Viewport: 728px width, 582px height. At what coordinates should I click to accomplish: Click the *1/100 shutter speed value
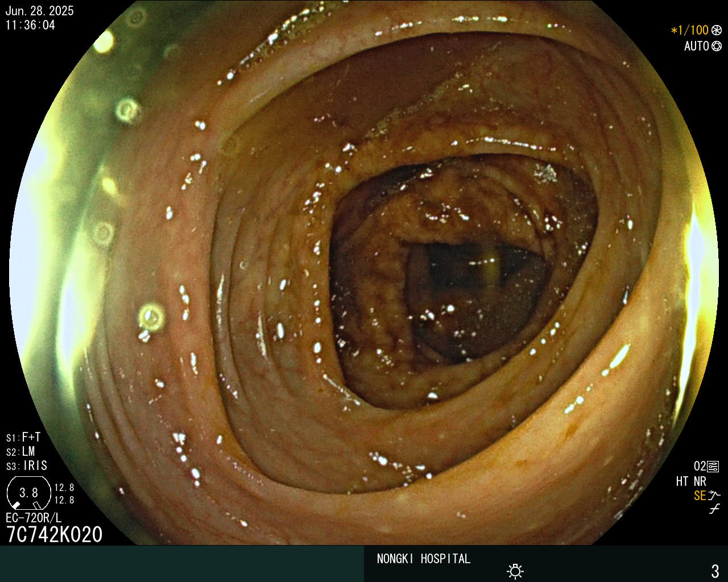[690, 30]
